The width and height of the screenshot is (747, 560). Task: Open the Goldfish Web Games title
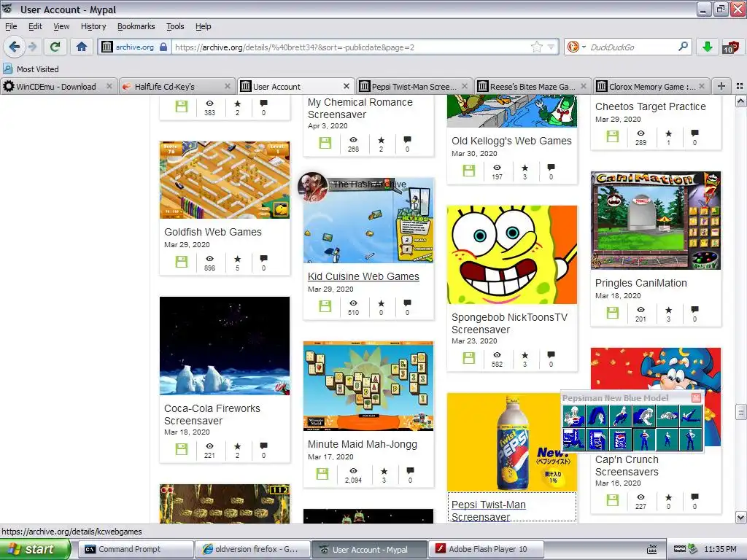[x=212, y=232]
